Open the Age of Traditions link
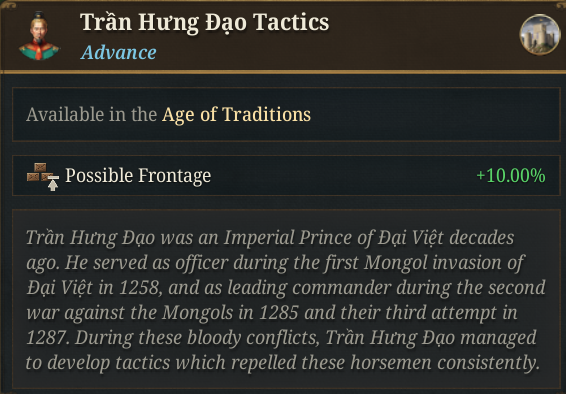 tap(236, 115)
